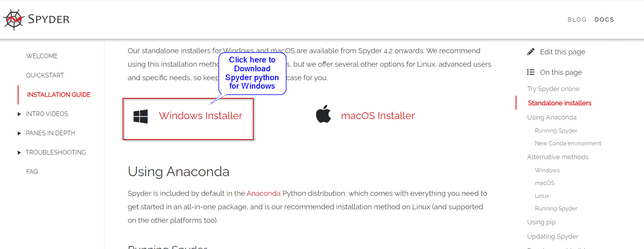Viewport: 644px width, 249px height.
Task: Go to the QUICKSTART section
Action: point(45,75)
